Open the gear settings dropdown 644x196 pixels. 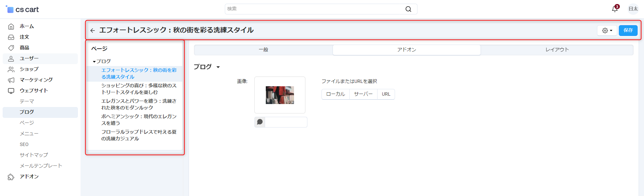pyautogui.click(x=607, y=31)
